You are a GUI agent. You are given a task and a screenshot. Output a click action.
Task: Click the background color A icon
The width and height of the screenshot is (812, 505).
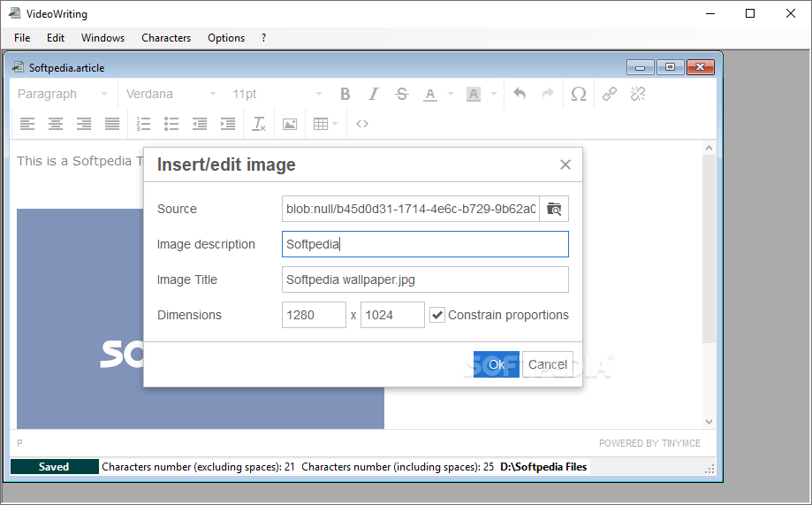pyautogui.click(x=474, y=94)
